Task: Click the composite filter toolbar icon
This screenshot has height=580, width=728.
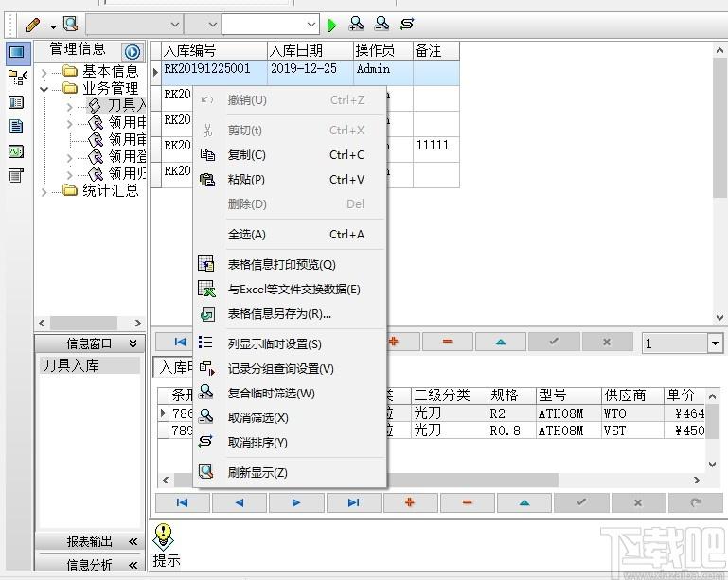Action: pos(357,25)
